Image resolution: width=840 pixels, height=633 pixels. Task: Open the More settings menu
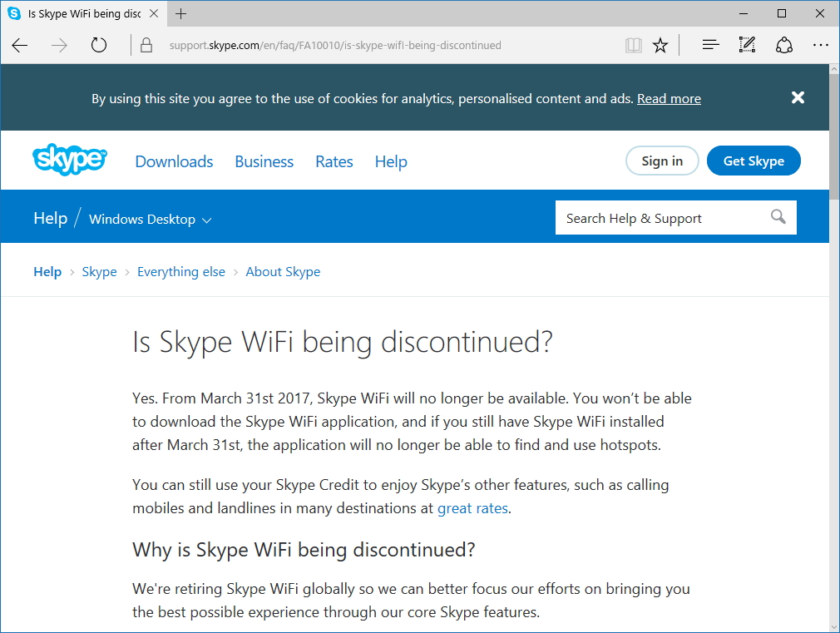(x=821, y=45)
